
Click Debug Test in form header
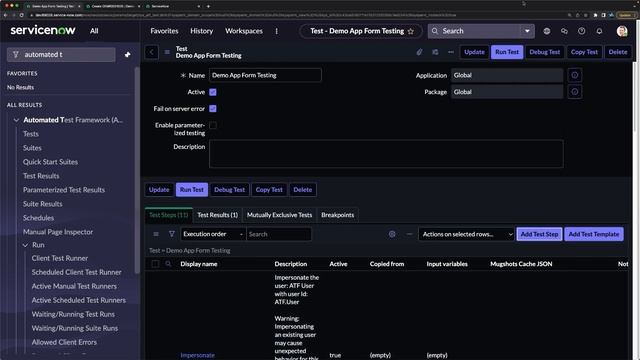544,52
